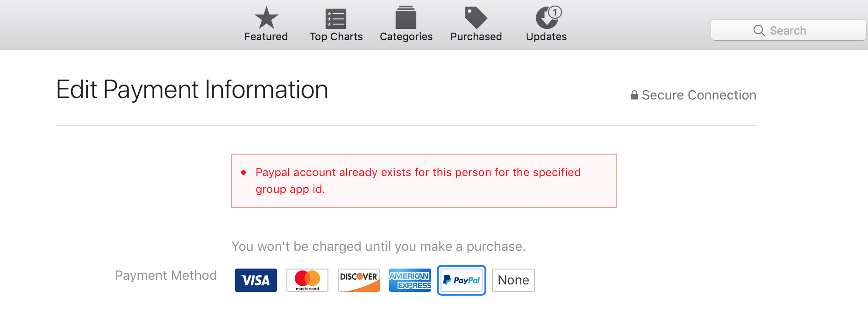This screenshot has width=868, height=312.
Task: Select Visa as payment method
Action: (x=256, y=280)
